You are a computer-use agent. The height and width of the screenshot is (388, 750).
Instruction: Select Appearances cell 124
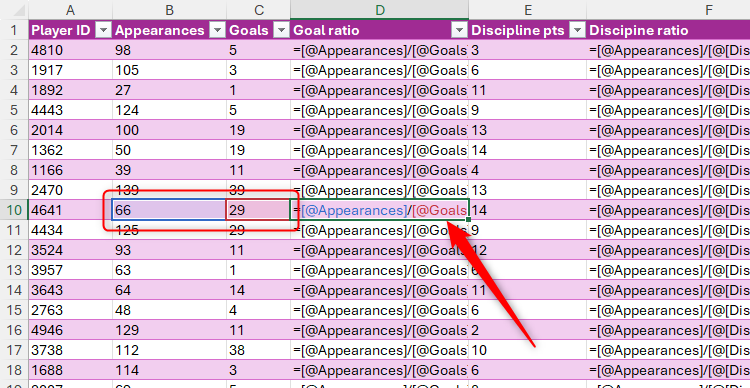(x=169, y=110)
